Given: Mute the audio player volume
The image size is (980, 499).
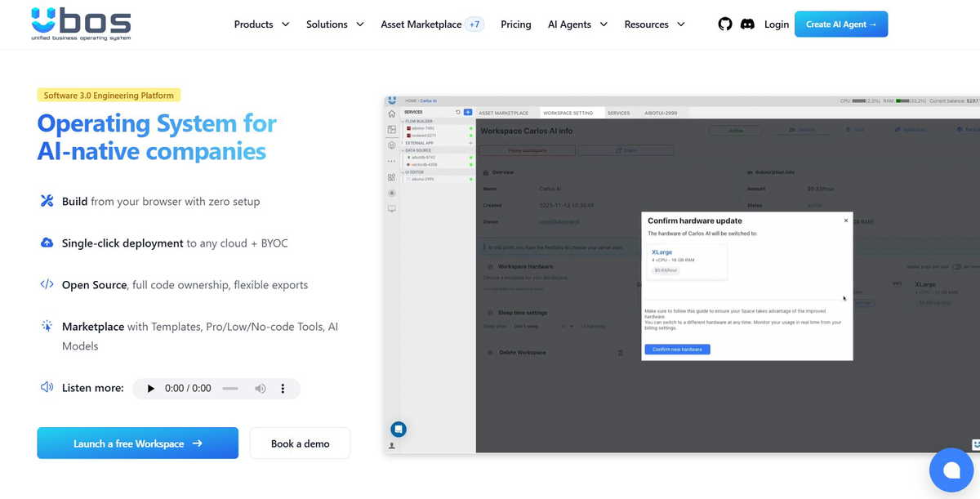Looking at the screenshot, I should [260, 389].
